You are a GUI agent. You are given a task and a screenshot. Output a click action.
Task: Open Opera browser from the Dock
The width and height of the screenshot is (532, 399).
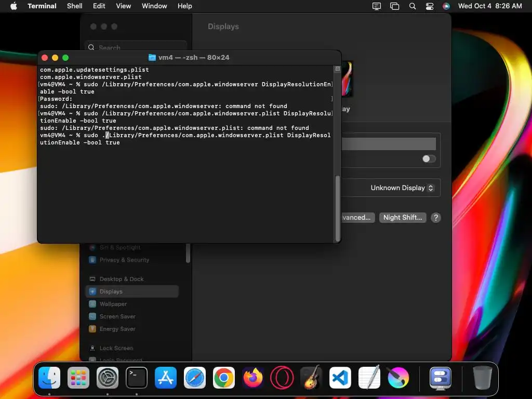[282, 378]
